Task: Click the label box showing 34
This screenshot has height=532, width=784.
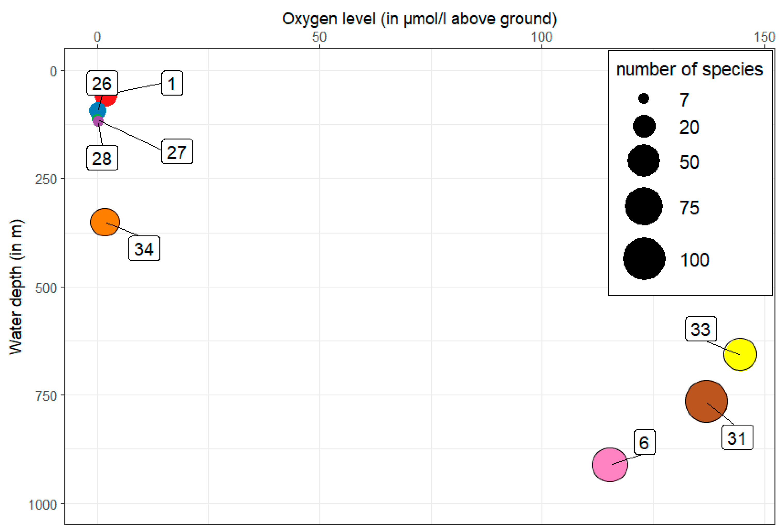Action: pos(144,249)
